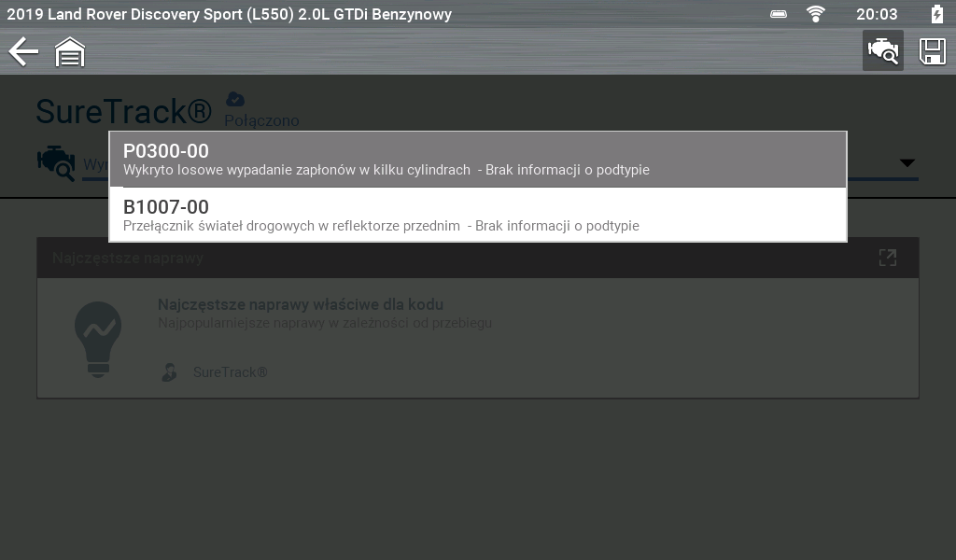
Task: Open engine diagnostics search icon in toolbar
Action: (x=883, y=50)
